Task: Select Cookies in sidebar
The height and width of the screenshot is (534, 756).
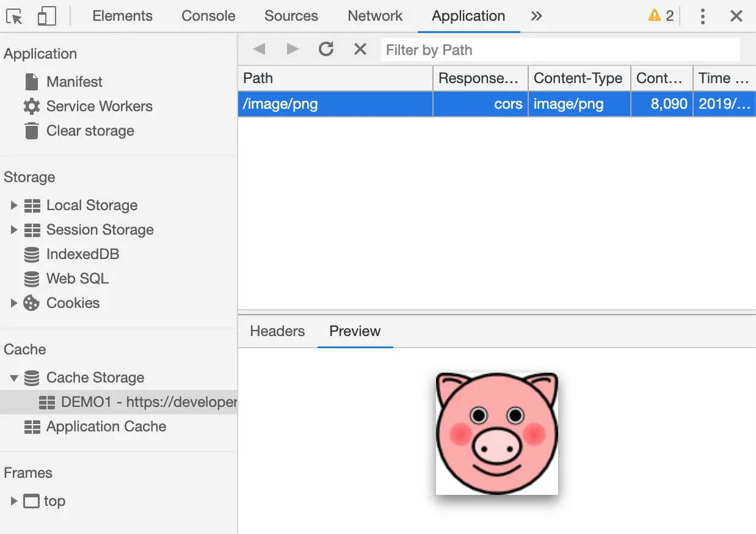Action: tap(73, 303)
